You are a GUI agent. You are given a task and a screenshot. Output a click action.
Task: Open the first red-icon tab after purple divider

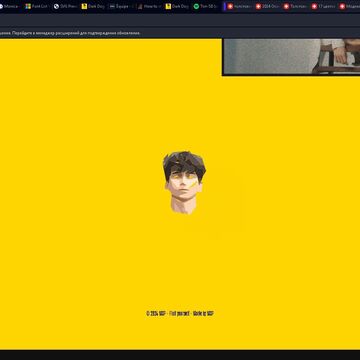coord(239,6)
